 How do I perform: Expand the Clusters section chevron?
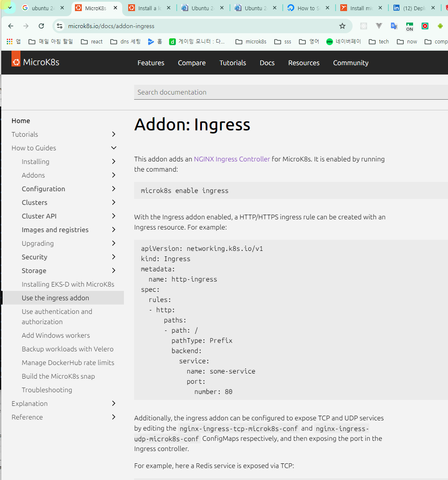click(114, 202)
